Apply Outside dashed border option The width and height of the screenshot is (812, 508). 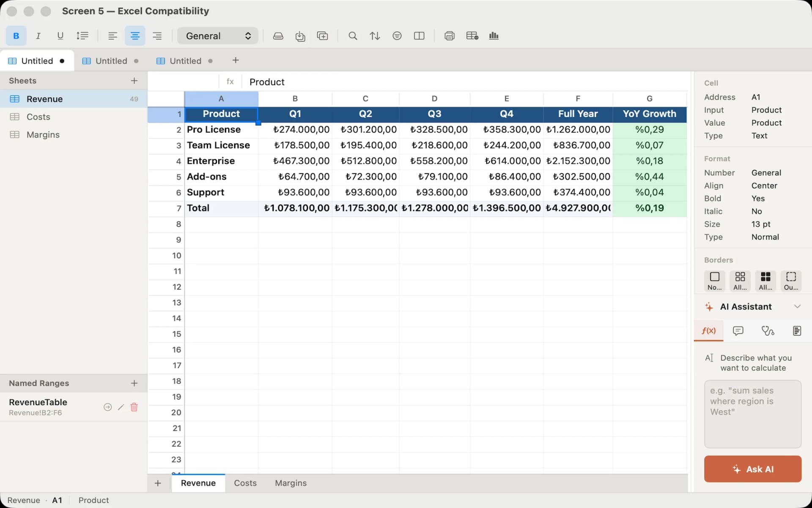pos(791,281)
